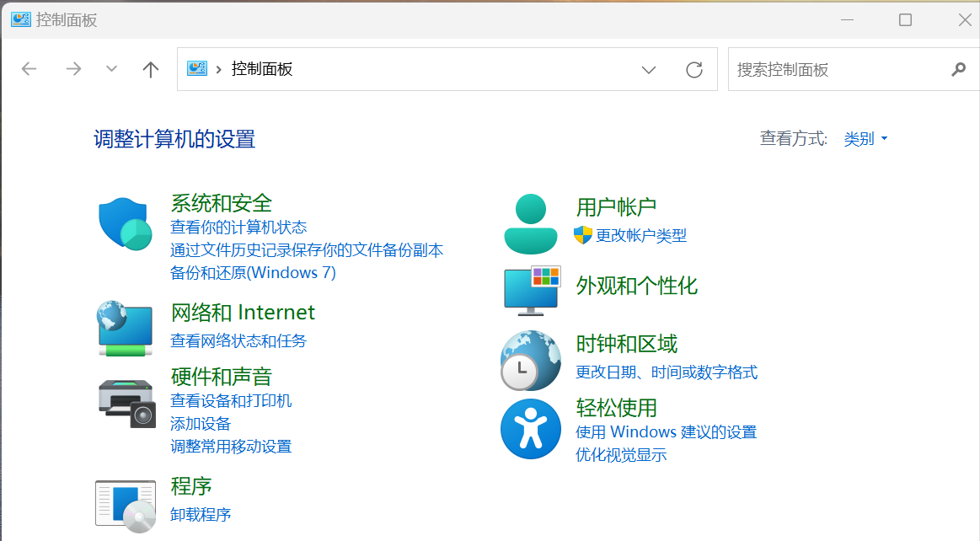
Task: Click 查看网络状态和任务 link
Action: point(238,341)
